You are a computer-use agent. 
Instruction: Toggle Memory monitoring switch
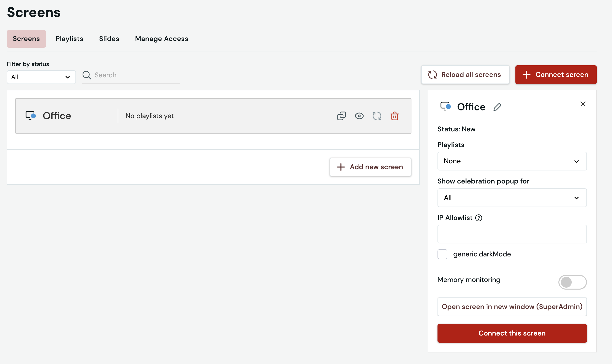coord(572,282)
